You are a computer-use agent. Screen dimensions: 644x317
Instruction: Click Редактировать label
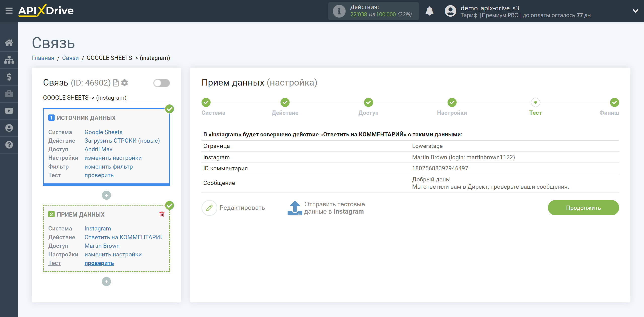coord(242,208)
